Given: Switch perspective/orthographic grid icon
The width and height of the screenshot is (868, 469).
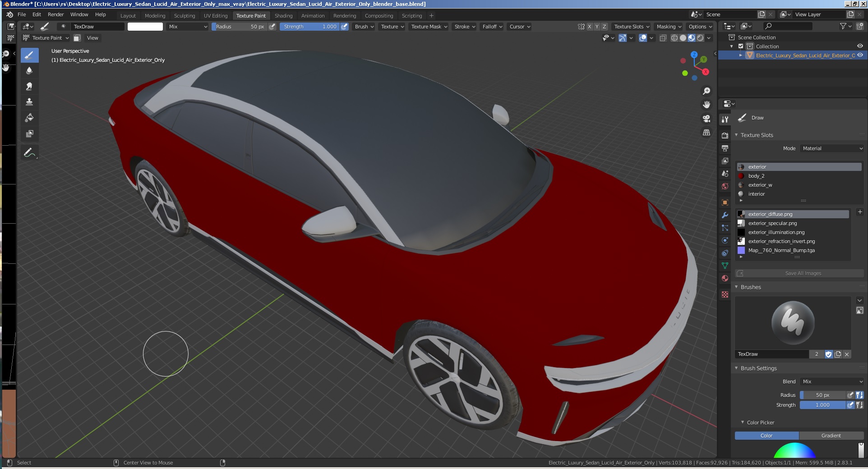Looking at the screenshot, I should coord(706,133).
